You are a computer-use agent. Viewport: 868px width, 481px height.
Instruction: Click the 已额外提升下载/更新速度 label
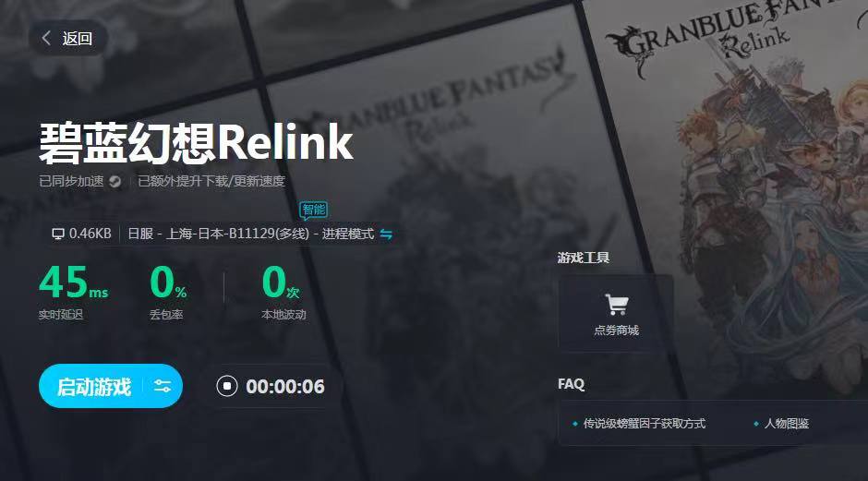click(x=211, y=182)
